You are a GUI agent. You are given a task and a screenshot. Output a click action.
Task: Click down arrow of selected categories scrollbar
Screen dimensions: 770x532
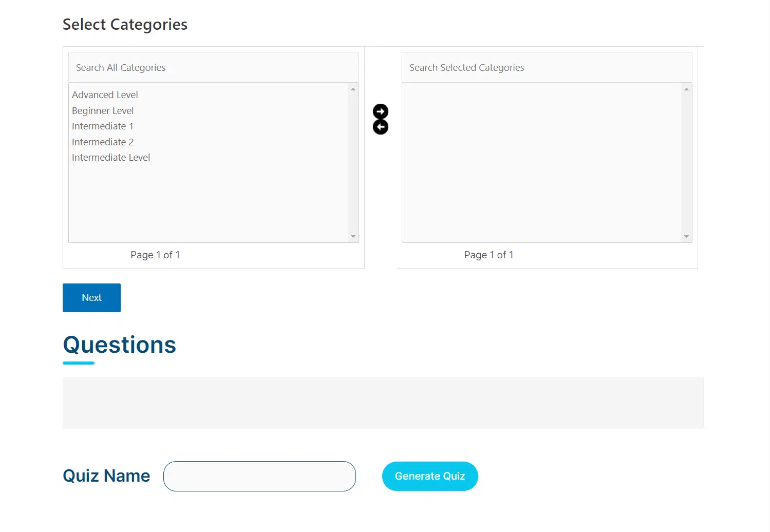tap(686, 236)
